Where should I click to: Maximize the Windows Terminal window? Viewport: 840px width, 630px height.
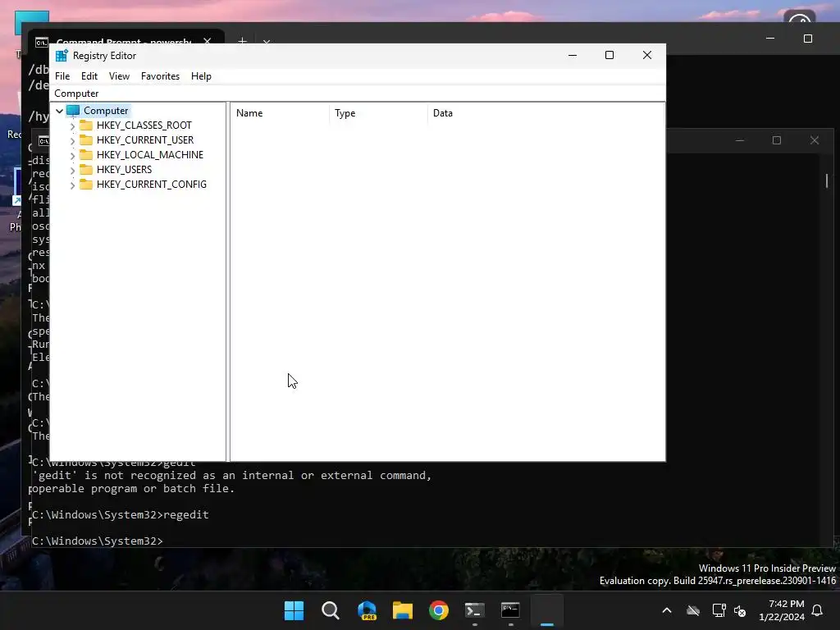point(808,39)
